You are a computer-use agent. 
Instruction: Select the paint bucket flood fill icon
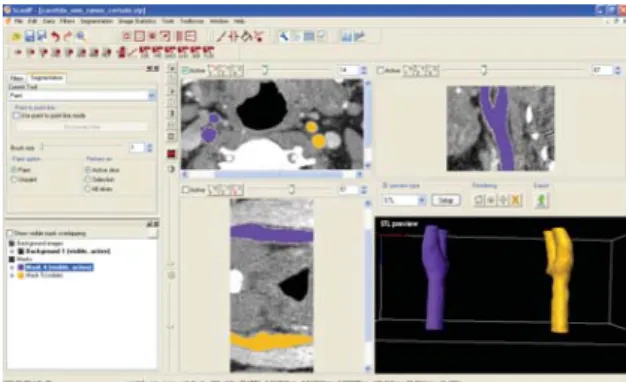click(x=247, y=37)
